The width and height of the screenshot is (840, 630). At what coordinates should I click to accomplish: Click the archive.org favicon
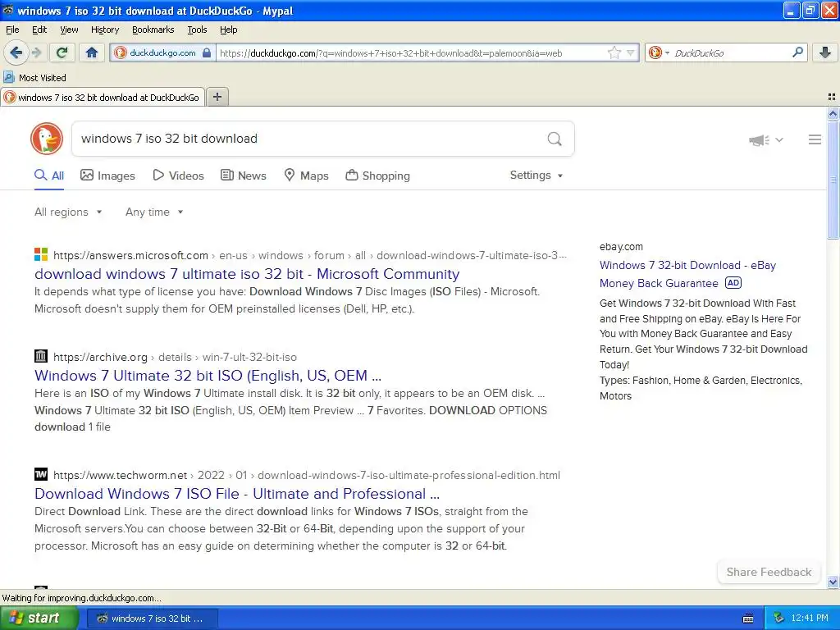point(41,356)
